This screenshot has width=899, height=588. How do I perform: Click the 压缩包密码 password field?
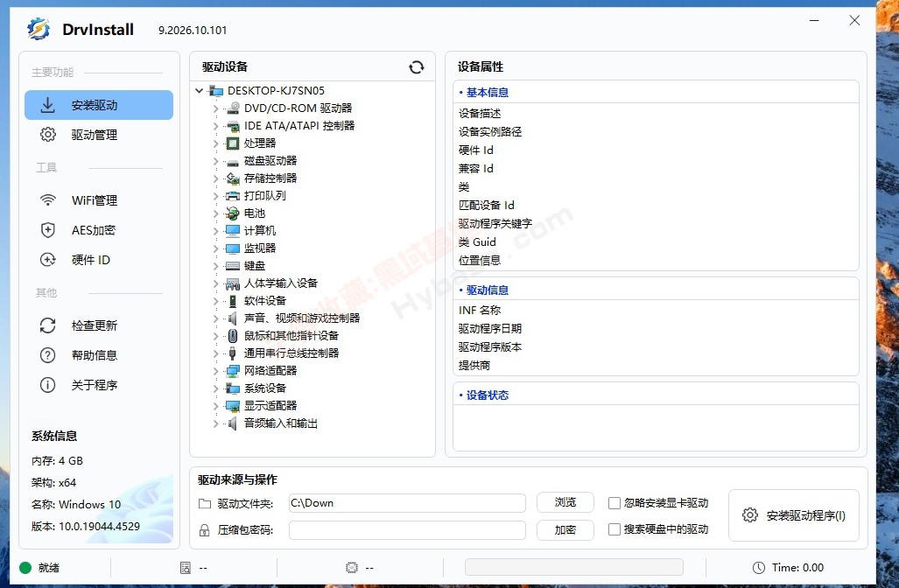click(407, 530)
